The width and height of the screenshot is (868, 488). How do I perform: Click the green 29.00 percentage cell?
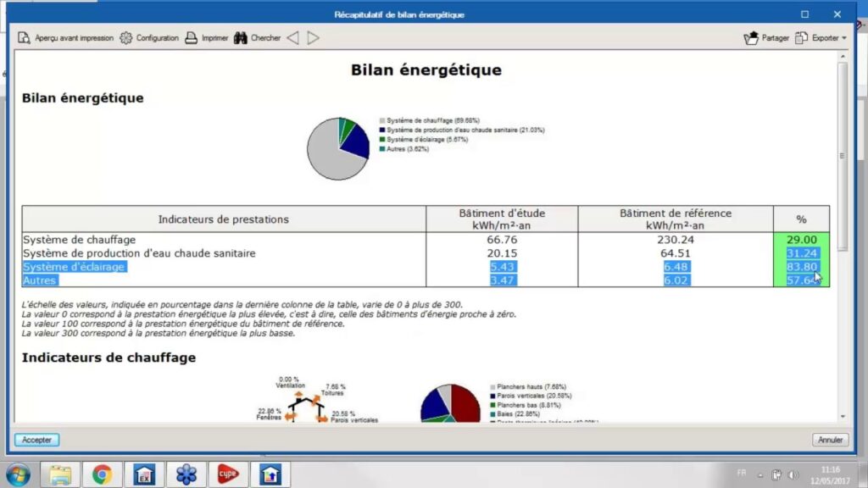coord(801,240)
